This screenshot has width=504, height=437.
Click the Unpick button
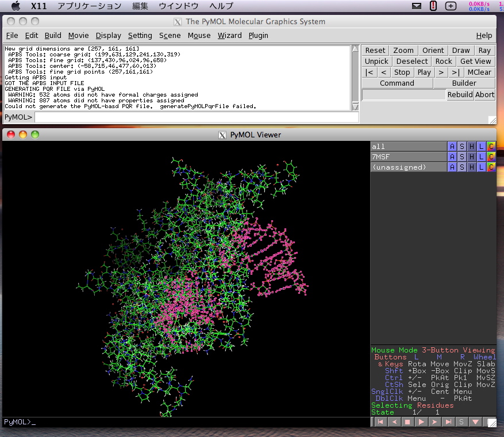pyautogui.click(x=376, y=62)
